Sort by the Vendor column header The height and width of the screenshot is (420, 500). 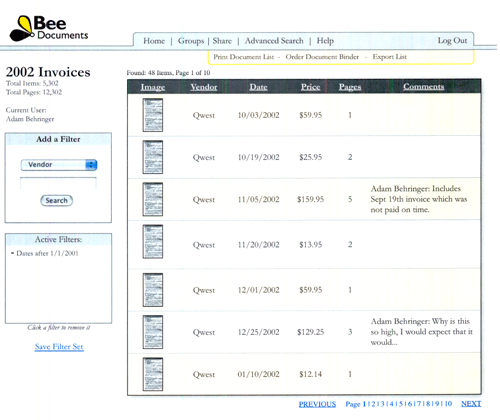point(204,87)
